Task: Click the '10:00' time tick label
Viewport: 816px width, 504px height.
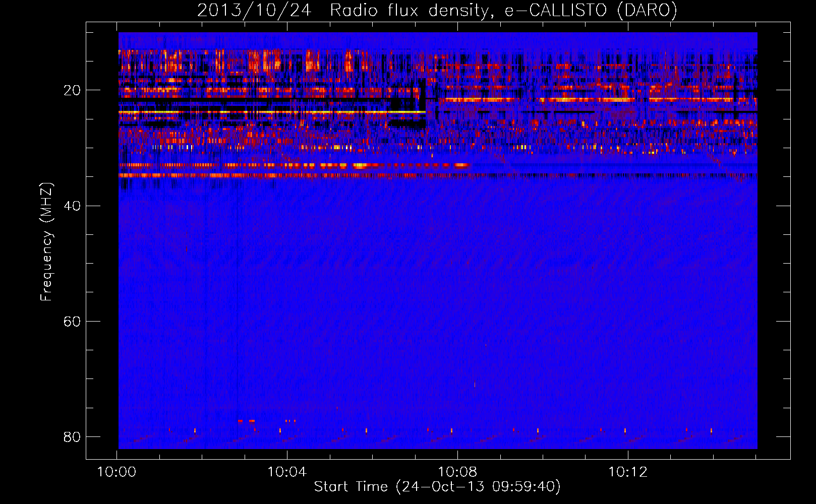Action: tap(116, 472)
